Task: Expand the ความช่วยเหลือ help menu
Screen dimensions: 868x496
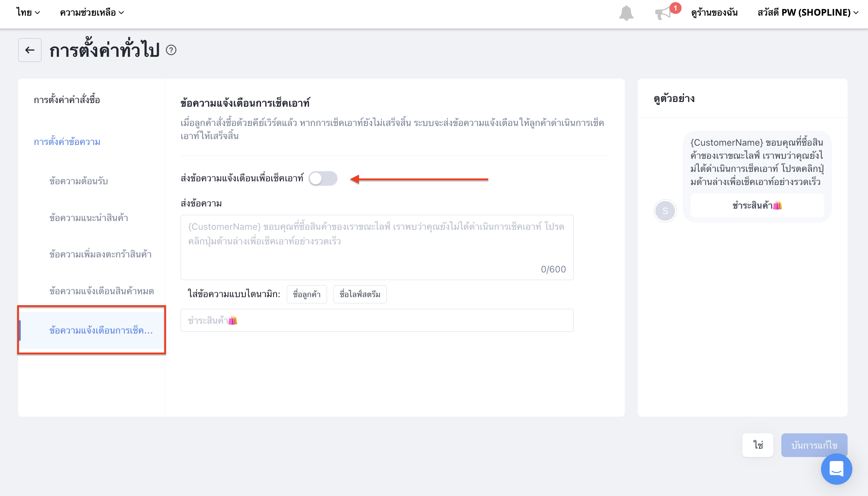Action: pyautogui.click(x=92, y=12)
